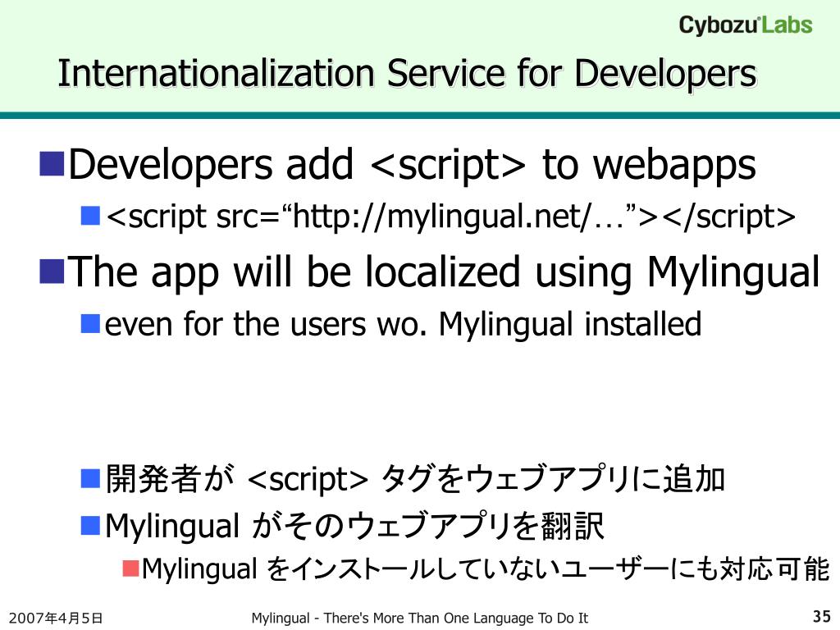
Task: Click the line "Developers add <script> to webapps"
Action: (412, 164)
